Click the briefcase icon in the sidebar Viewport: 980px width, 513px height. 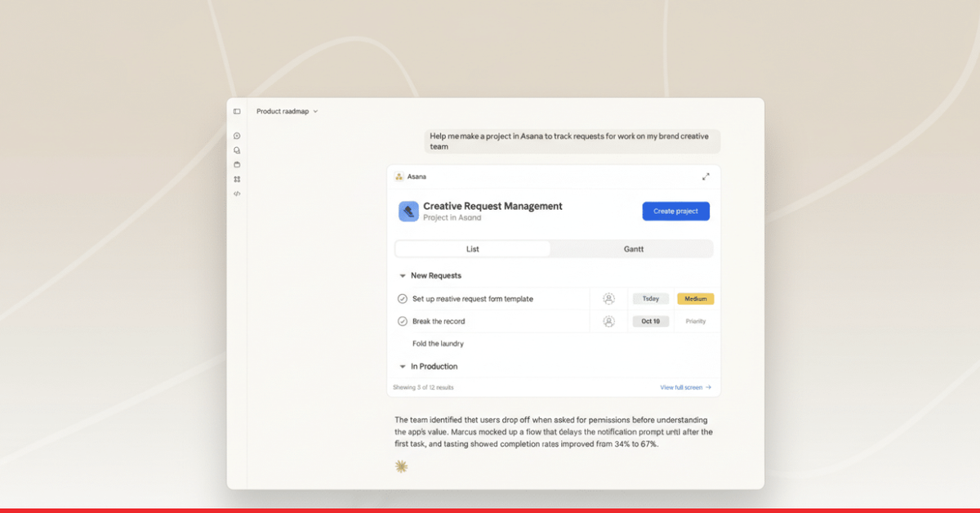coord(237,164)
